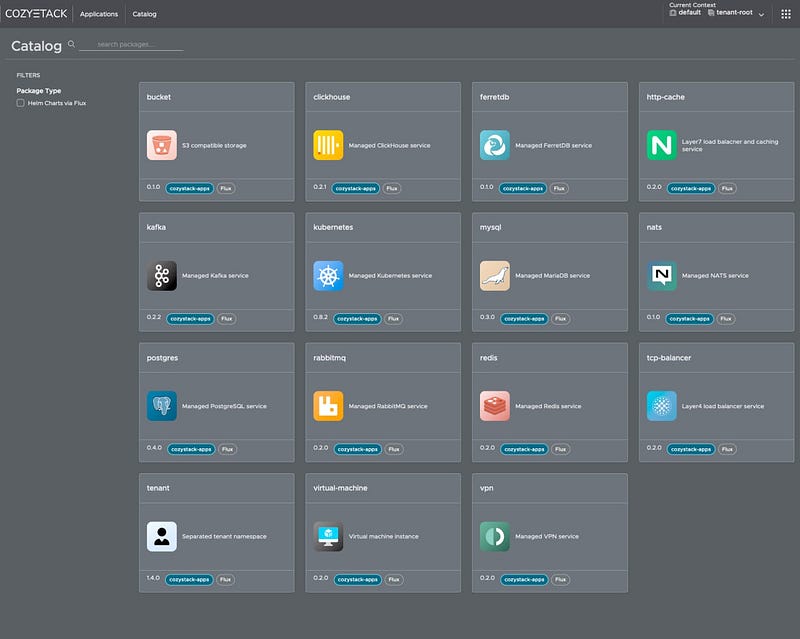This screenshot has height=639, width=800.
Task: Open the ferretdb package title
Action: tap(494, 97)
